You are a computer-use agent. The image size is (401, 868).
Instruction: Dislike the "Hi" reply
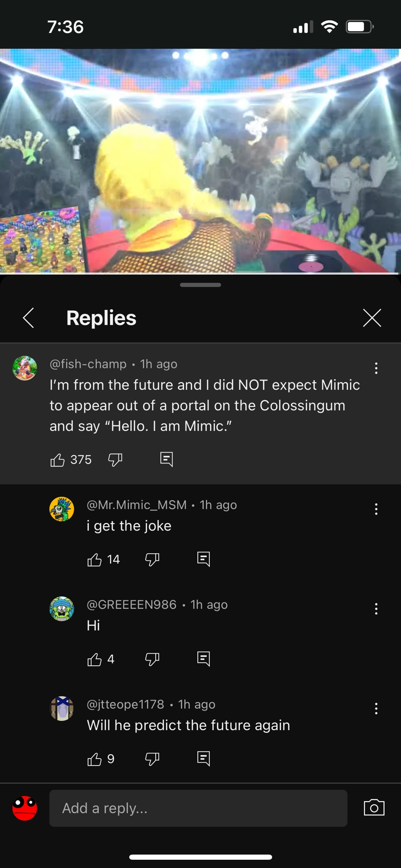pyautogui.click(x=152, y=659)
